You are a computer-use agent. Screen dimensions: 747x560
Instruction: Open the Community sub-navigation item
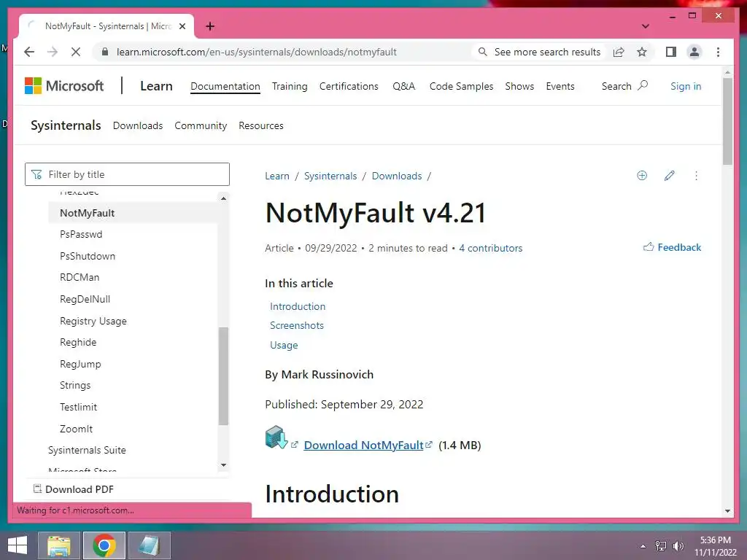[201, 125]
